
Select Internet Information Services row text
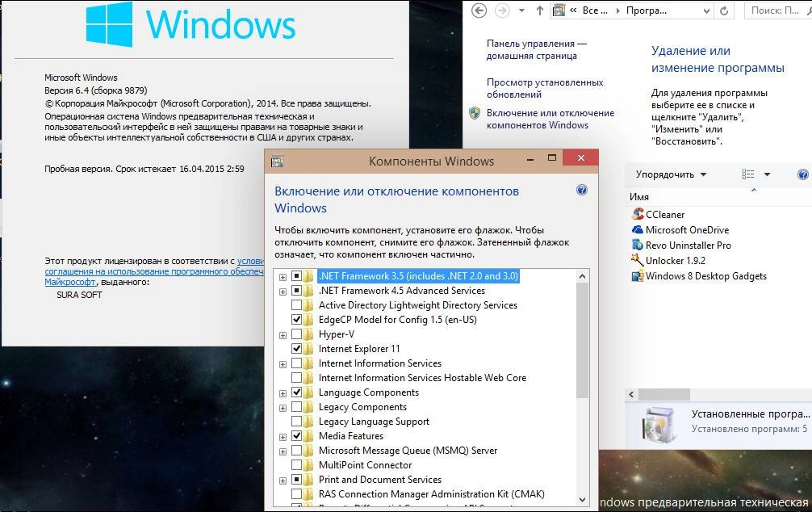(x=380, y=363)
